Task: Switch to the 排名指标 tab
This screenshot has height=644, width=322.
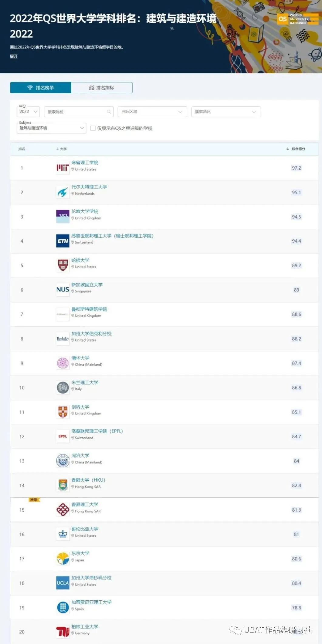Action: pos(102,88)
